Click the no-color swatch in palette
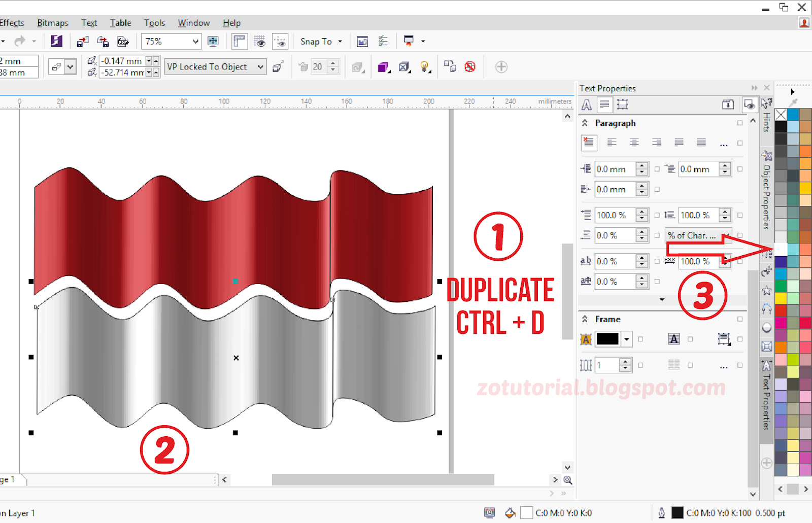The height and width of the screenshot is (523, 812). 781,114
